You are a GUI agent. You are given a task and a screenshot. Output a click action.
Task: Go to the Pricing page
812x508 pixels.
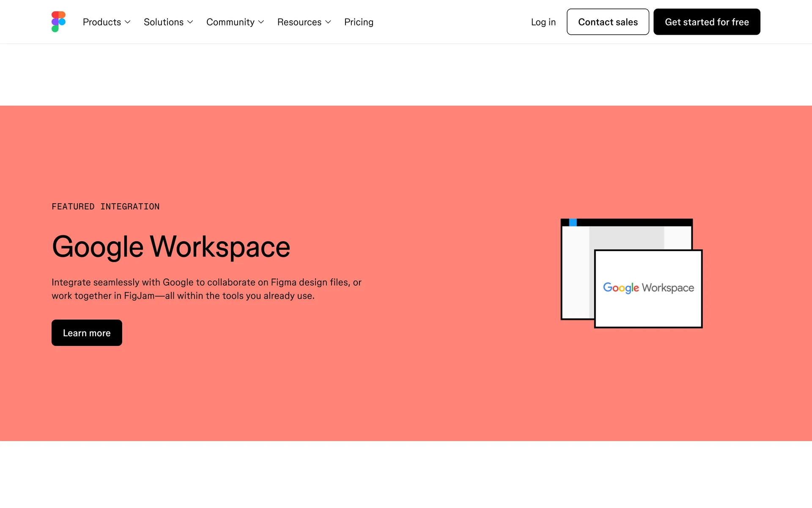(359, 22)
